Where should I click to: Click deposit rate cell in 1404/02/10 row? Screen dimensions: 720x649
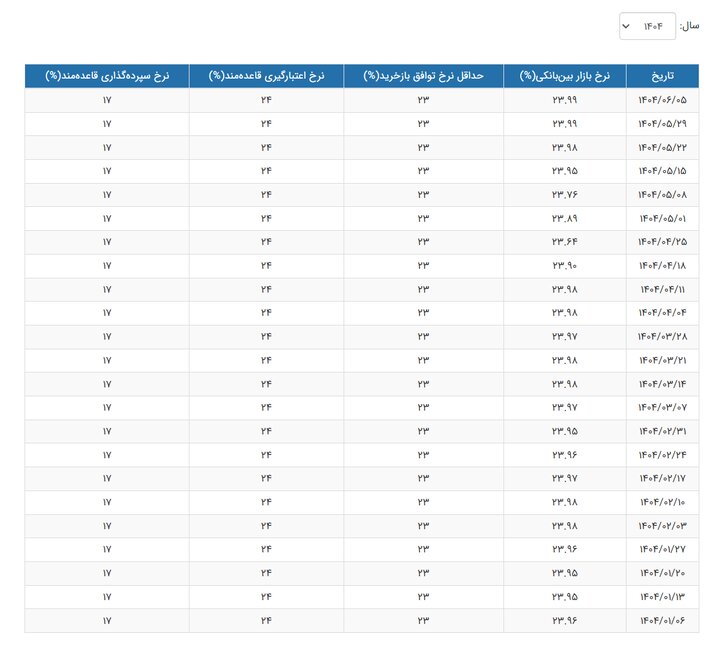pyautogui.click(x=107, y=502)
